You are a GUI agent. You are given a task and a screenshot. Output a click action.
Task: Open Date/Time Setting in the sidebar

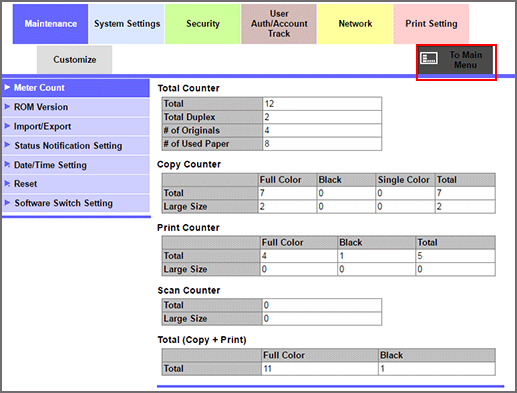click(76, 165)
